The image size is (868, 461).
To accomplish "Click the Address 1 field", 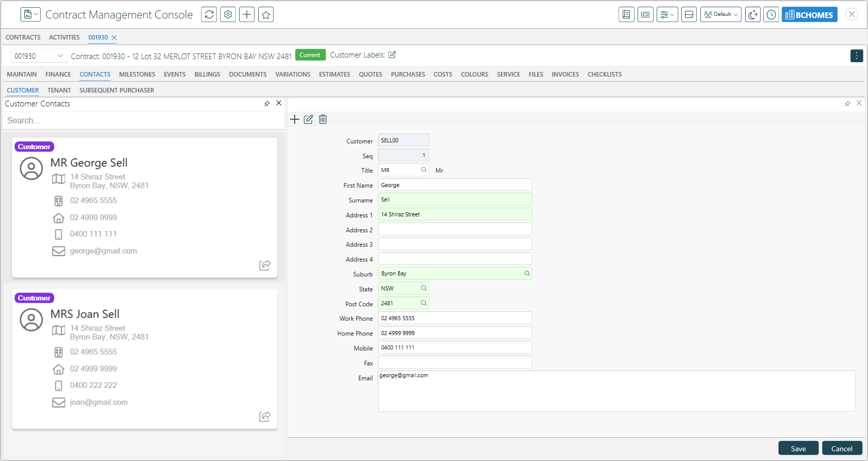I will pos(455,214).
